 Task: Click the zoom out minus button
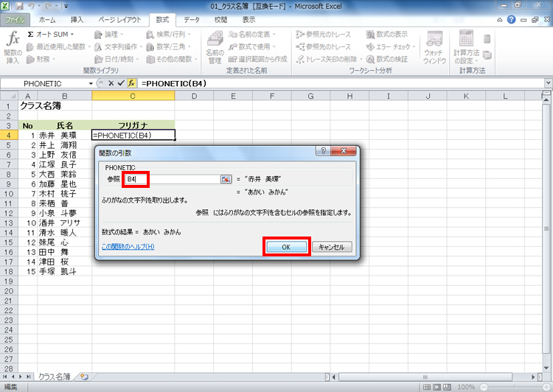pos(484,387)
